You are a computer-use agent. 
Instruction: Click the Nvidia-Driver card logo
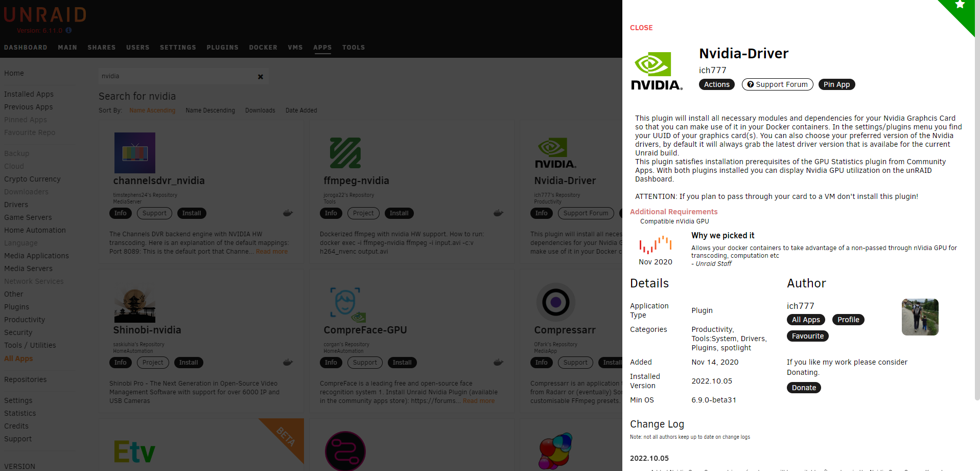coord(555,153)
